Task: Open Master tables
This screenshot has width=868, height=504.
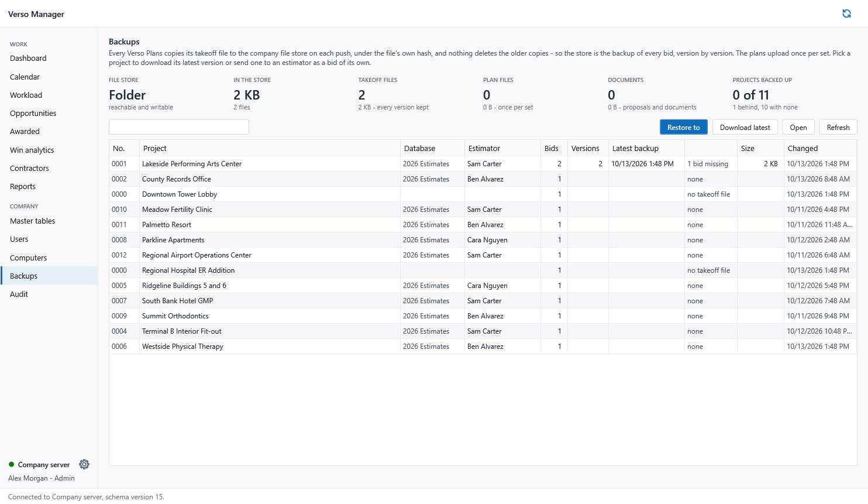Action: click(49, 221)
